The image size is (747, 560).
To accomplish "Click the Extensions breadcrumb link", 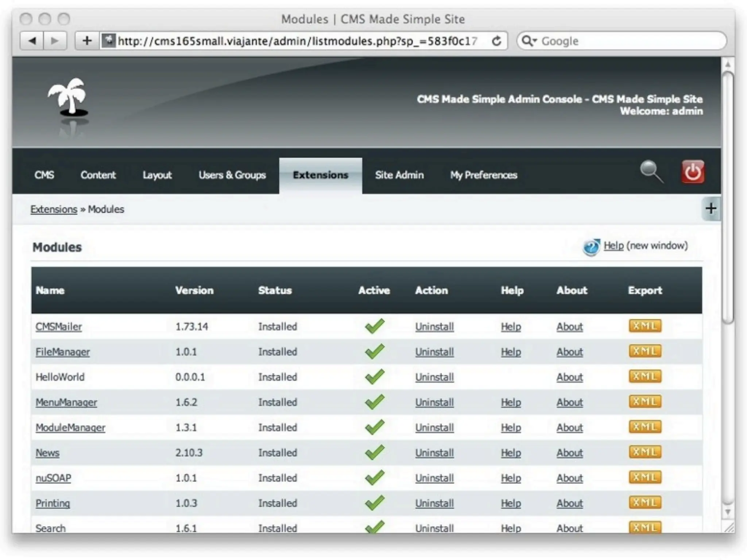I will tap(54, 209).
